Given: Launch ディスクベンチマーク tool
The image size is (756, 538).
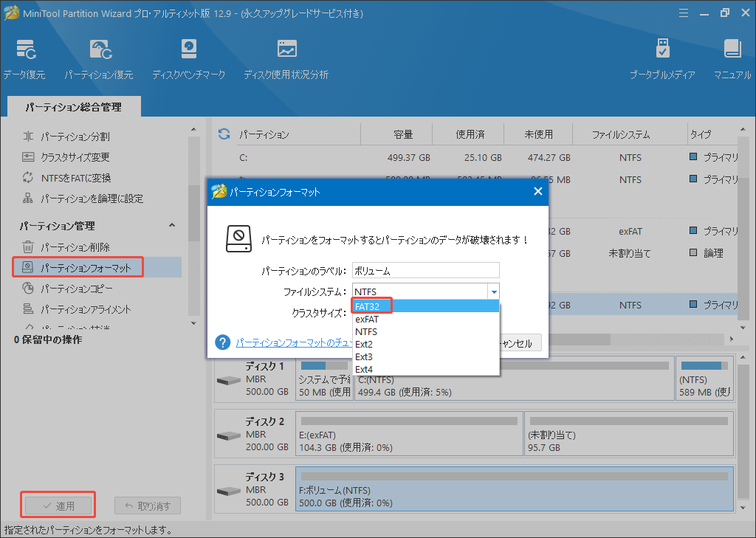Looking at the screenshot, I should pos(188,59).
